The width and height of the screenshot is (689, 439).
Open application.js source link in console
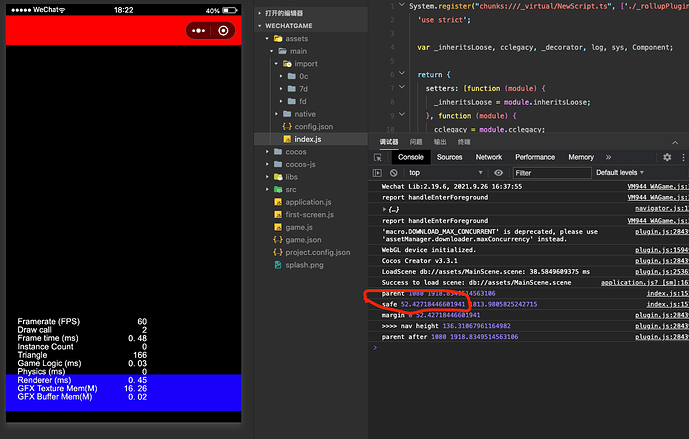pos(645,283)
